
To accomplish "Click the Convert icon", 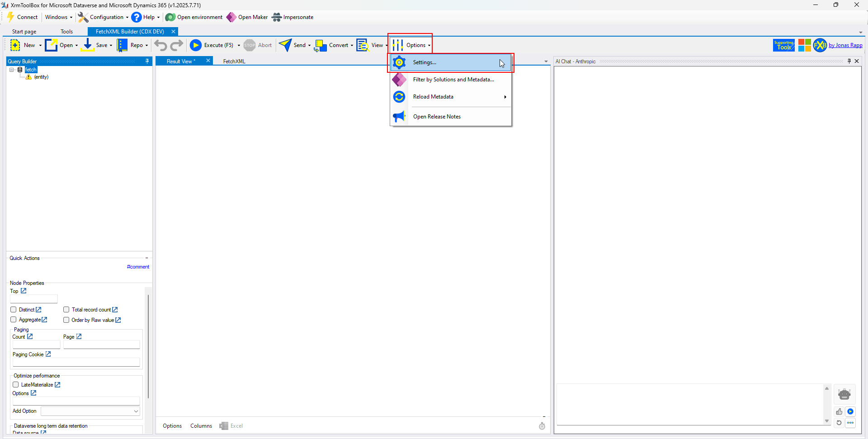I will (321, 45).
